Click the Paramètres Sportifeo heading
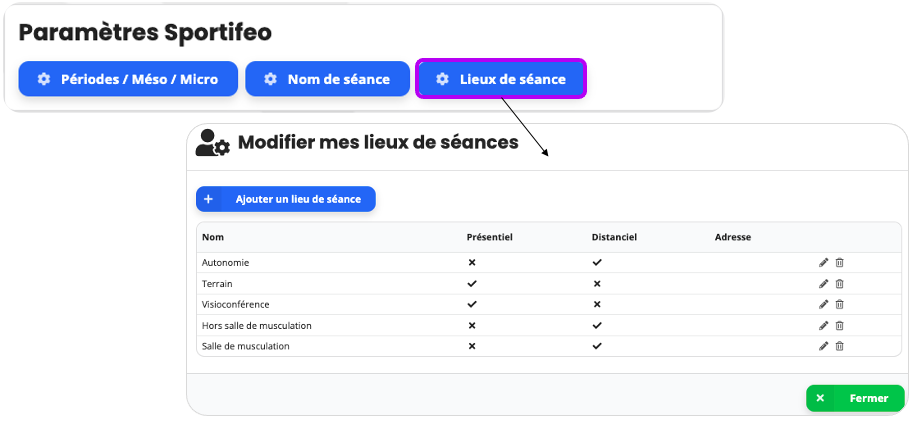Screen dimensions: 913x421 click(x=145, y=33)
